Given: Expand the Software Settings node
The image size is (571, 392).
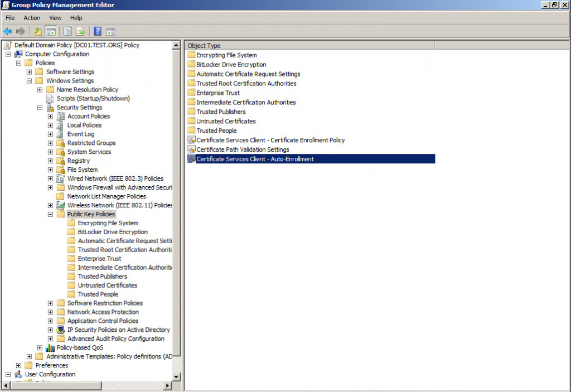Looking at the screenshot, I should pyautogui.click(x=30, y=72).
